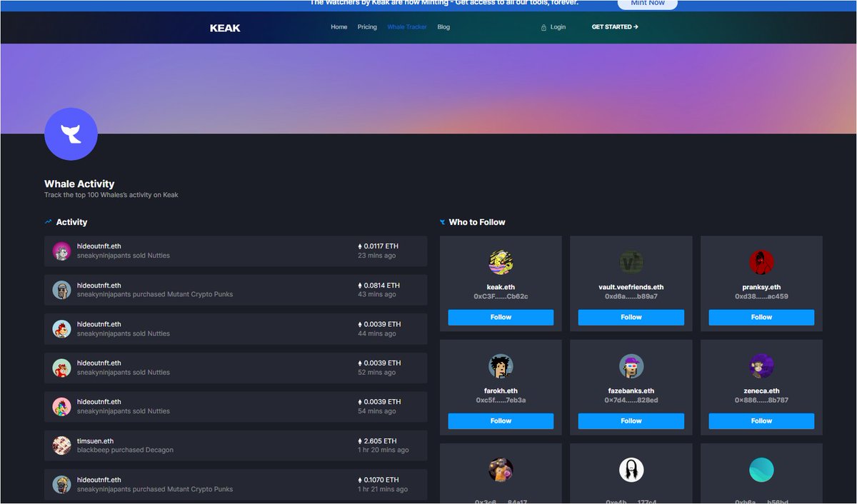The height and width of the screenshot is (504, 857).
Task: Open avatar of 52 mins ago activity
Action: pyautogui.click(x=61, y=368)
